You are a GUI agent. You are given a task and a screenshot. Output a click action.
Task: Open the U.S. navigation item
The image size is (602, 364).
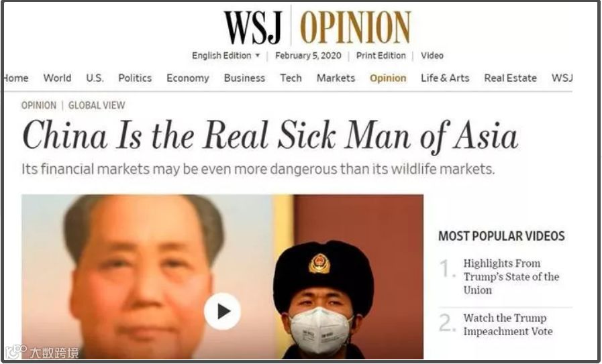tap(95, 78)
